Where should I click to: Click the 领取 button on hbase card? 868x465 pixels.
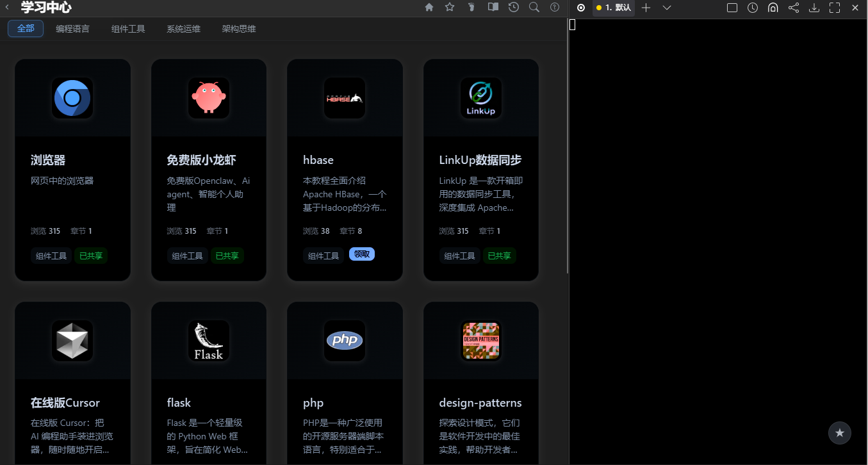point(362,254)
